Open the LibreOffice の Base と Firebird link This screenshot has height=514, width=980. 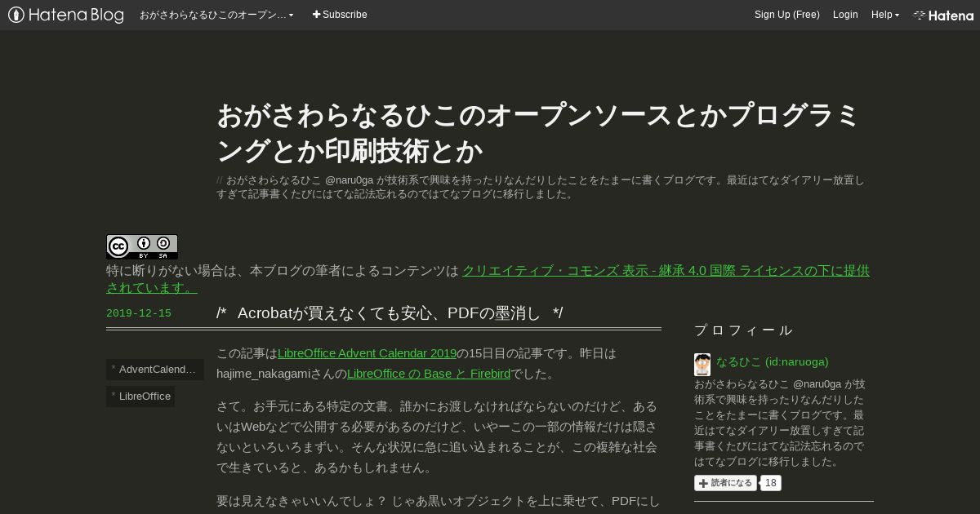[429, 374]
